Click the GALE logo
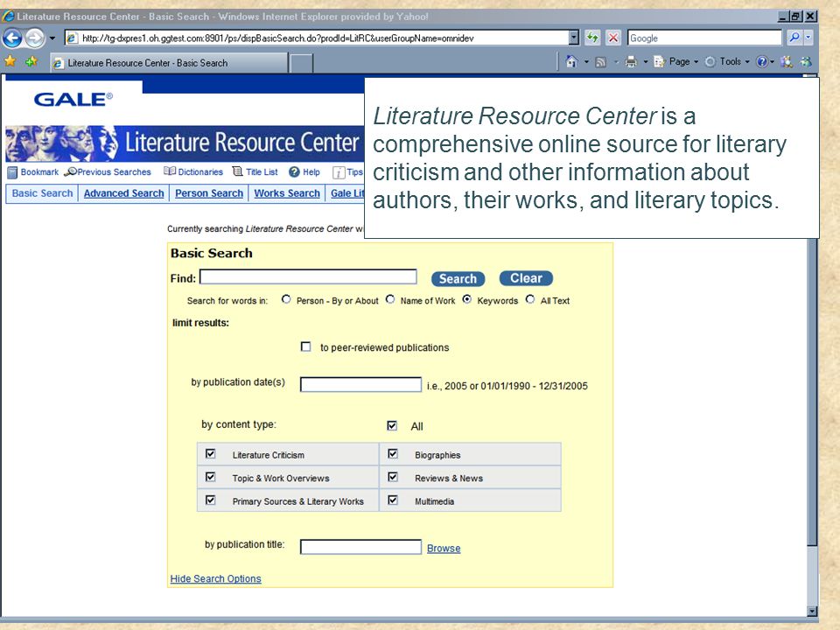The image size is (840, 630). coord(73,99)
